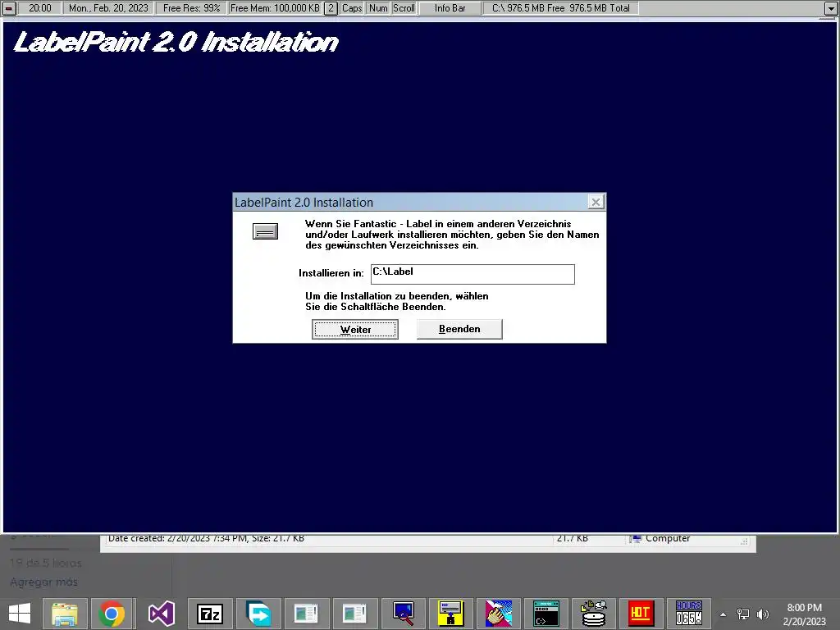Click the red HOT taskbar icon

click(641, 614)
